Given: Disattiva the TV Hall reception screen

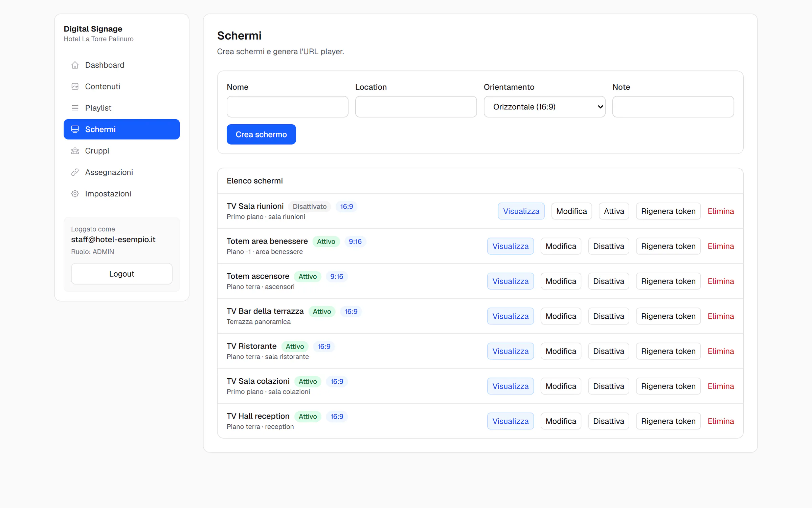Looking at the screenshot, I should (x=608, y=421).
